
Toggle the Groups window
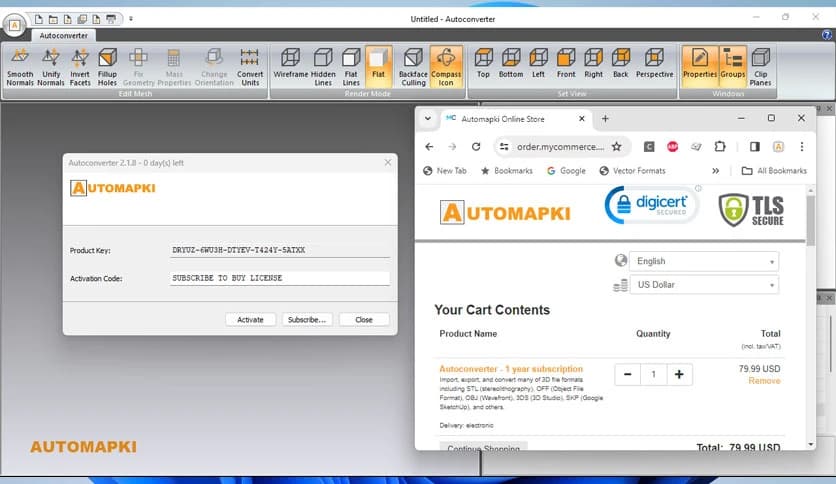(733, 67)
